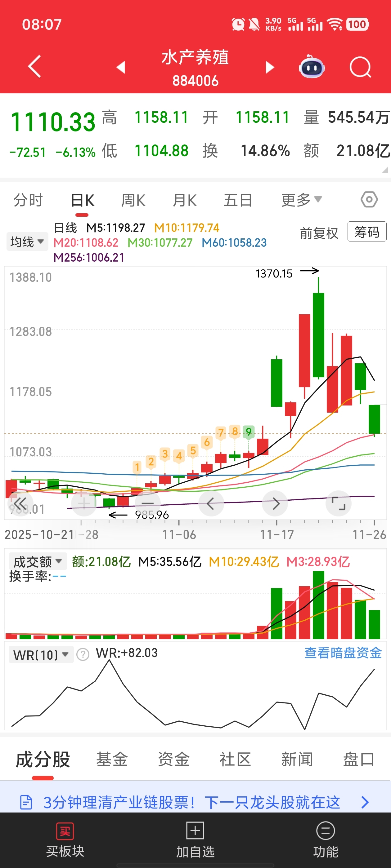
Task: Tap the 11-17 date axis label
Action: [276, 535]
